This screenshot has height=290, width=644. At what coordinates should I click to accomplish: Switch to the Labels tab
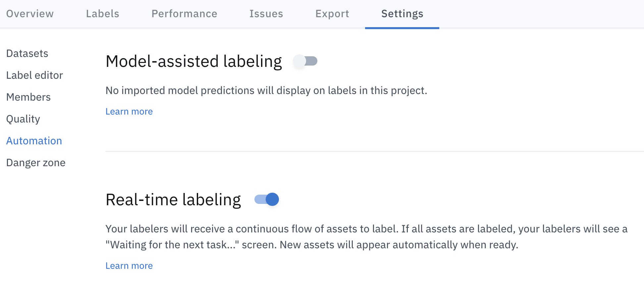point(102,14)
